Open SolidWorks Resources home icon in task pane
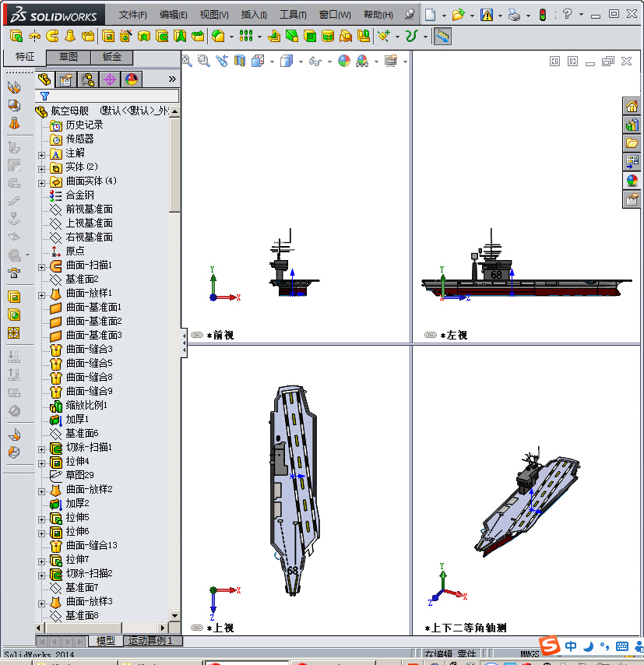 [632, 106]
